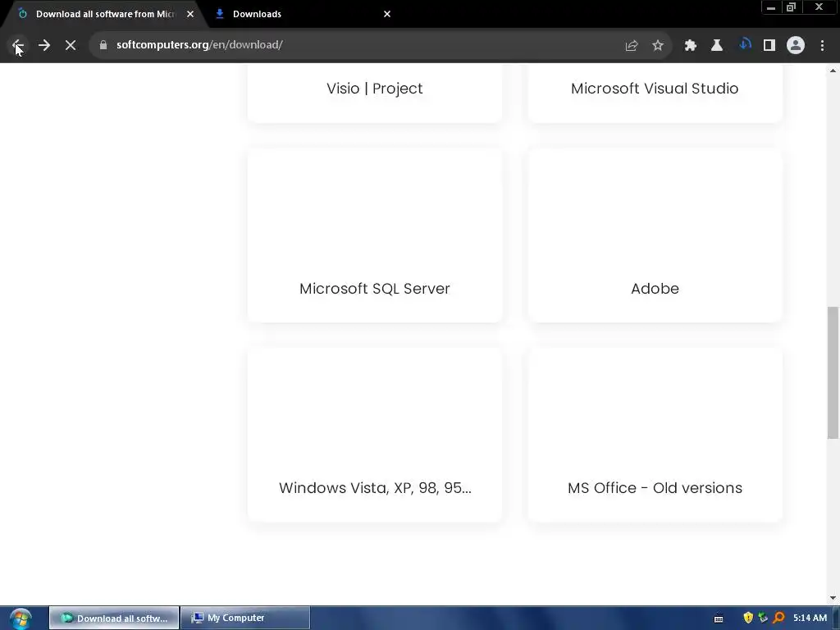The height and width of the screenshot is (630, 840).
Task: Click the page vertical scrollbar thumb
Action: [x=833, y=373]
